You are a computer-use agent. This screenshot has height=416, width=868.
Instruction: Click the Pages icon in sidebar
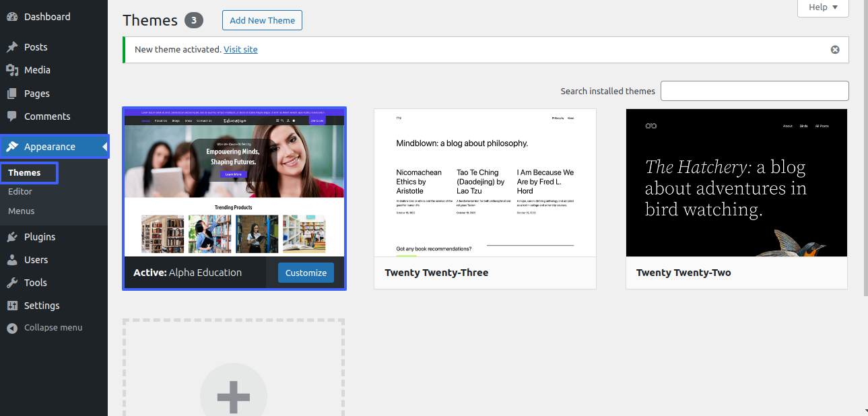12,94
